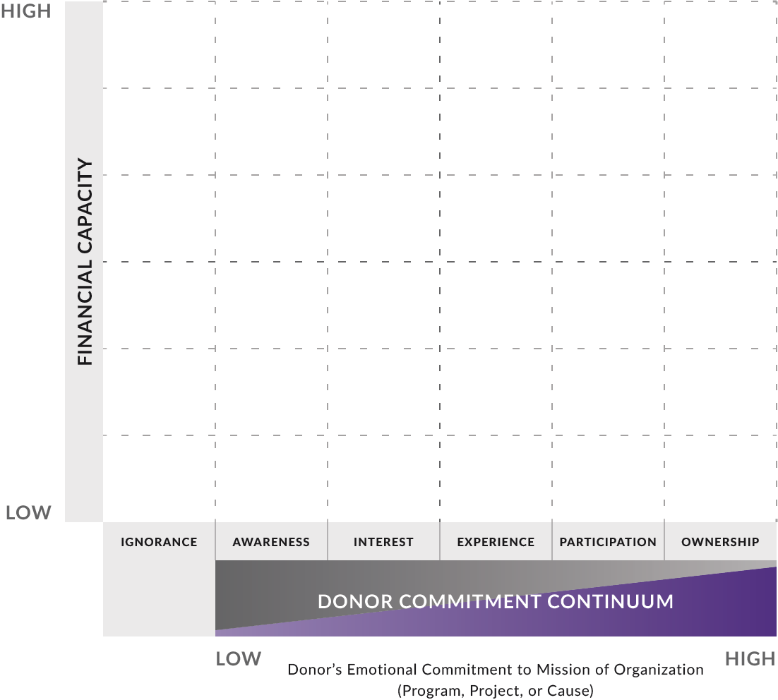Viewport: 778px width, 700px height.
Task: Click the Donor's Emotional Commitment caption line
Action: pos(495,669)
